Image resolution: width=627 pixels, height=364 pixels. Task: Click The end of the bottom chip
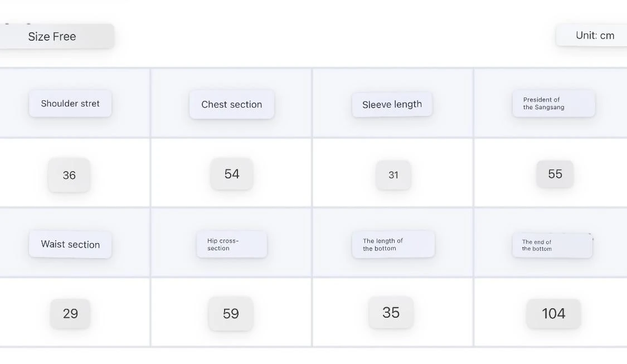click(552, 245)
